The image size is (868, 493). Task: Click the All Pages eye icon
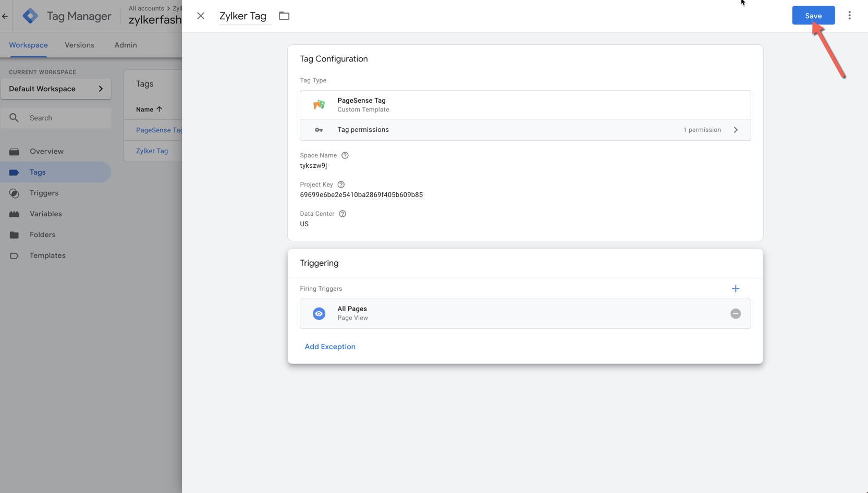(x=319, y=314)
